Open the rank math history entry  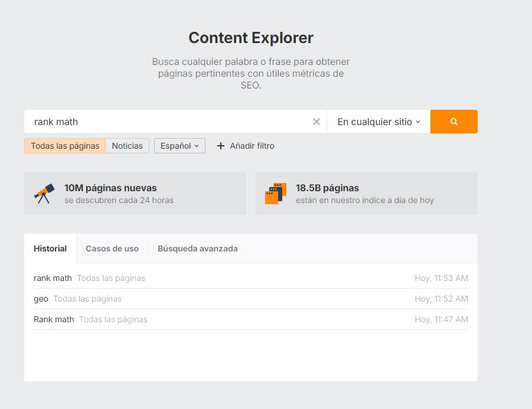(53, 278)
